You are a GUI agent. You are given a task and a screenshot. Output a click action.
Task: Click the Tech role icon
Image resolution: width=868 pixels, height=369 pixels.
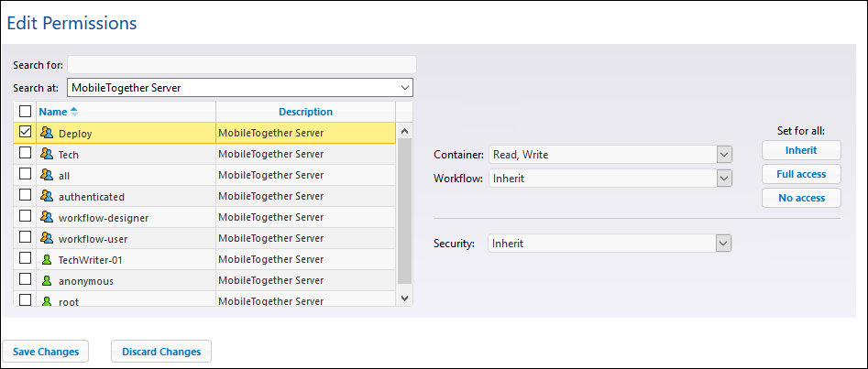click(46, 154)
